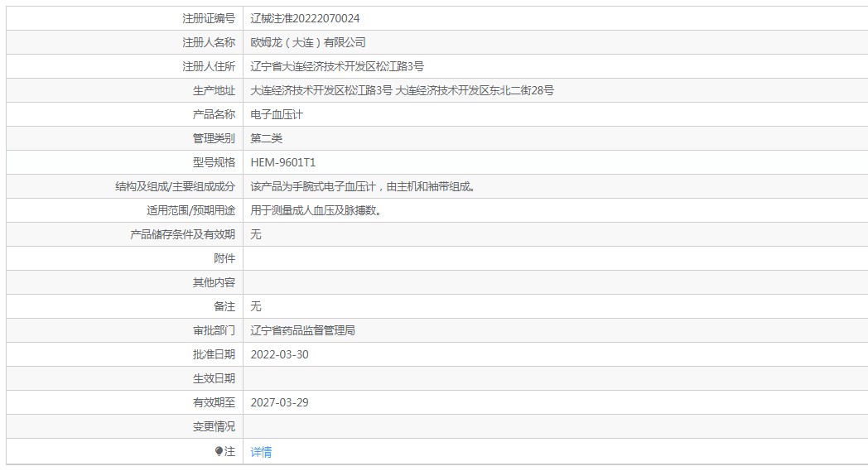Click the 有效期至 label
Screen dimensions: 868x471
coord(214,402)
